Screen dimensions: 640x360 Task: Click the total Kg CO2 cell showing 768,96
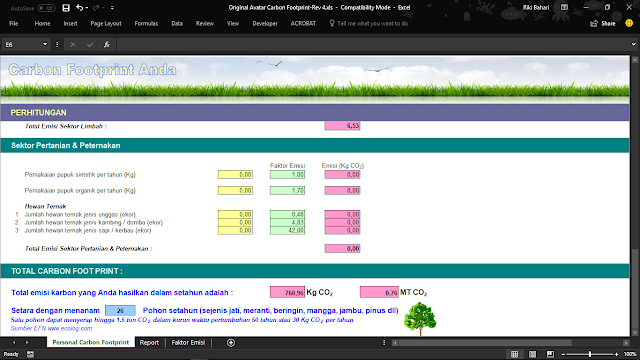click(287, 292)
